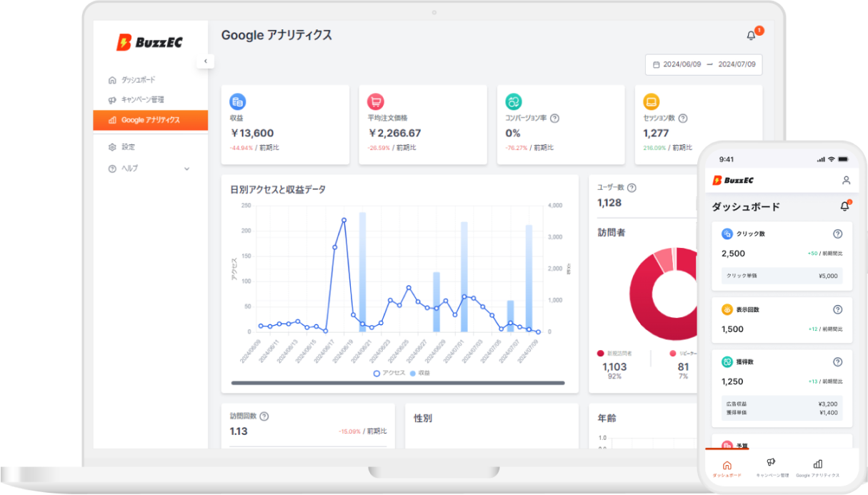
Task: Collapse the sidebar with the chevron button
Action: [205, 61]
